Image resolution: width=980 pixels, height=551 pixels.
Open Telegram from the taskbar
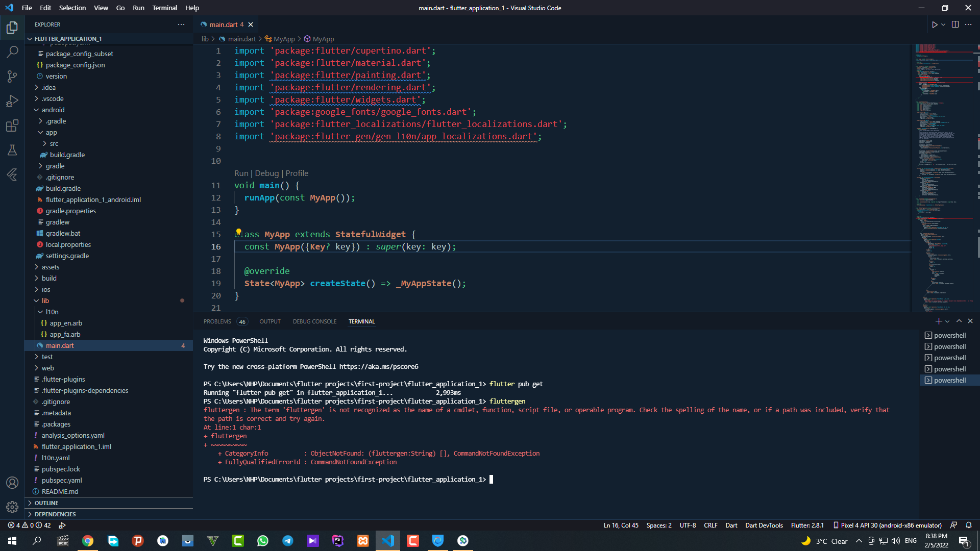[288, 541]
